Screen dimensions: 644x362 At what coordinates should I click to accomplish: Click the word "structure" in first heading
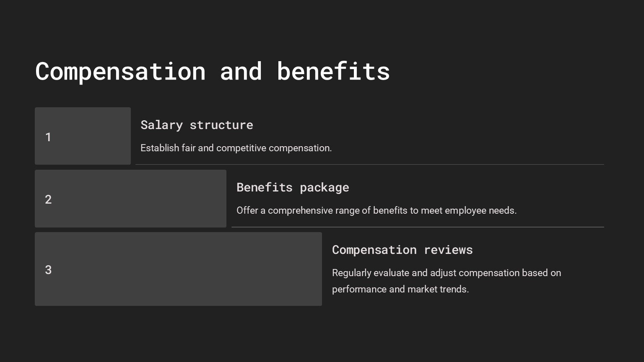point(221,125)
